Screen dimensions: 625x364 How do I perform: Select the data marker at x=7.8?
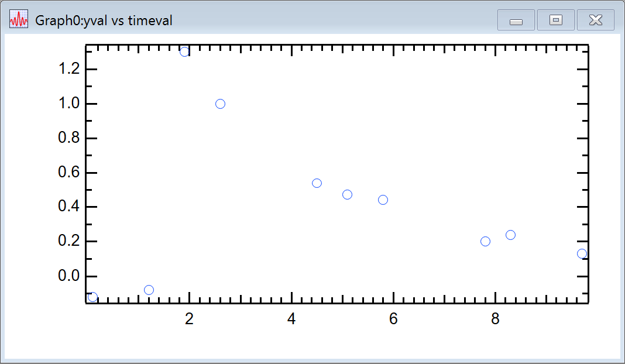point(485,241)
